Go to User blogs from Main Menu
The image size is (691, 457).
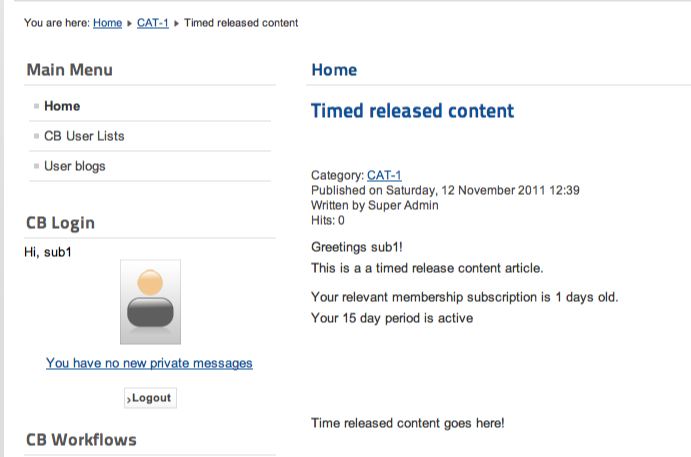click(x=75, y=166)
